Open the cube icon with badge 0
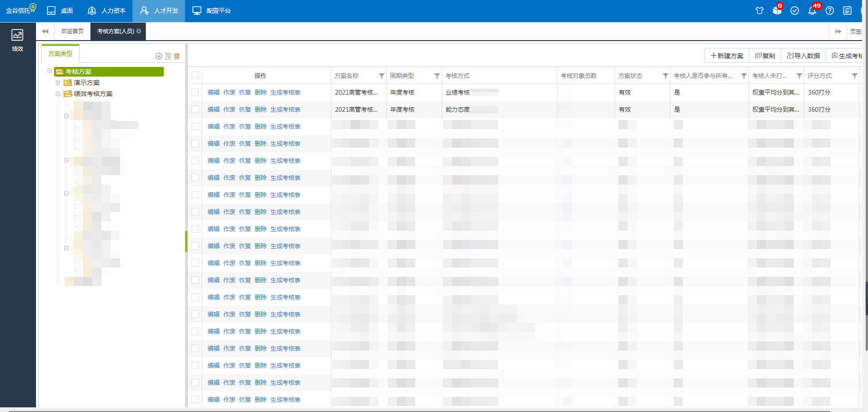Image resolution: width=868 pixels, height=412 pixels. pos(777,11)
